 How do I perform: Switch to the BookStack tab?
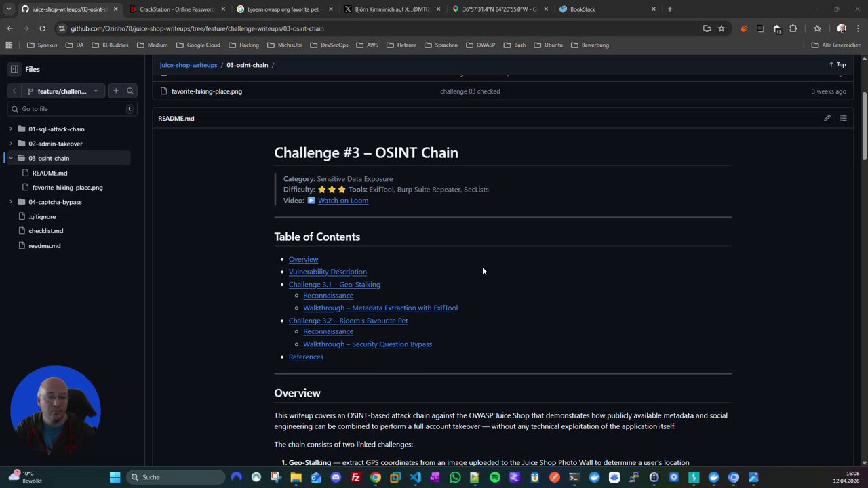607,9
